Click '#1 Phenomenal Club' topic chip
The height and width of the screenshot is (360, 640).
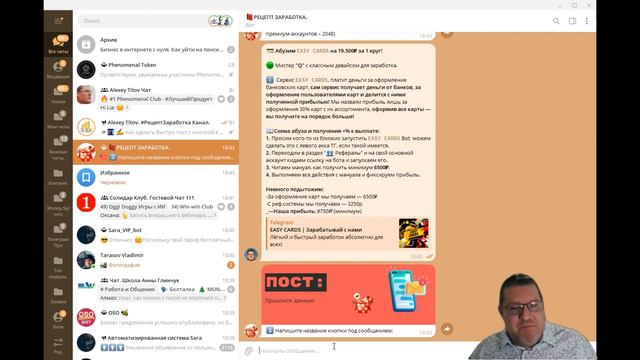click(x=158, y=99)
